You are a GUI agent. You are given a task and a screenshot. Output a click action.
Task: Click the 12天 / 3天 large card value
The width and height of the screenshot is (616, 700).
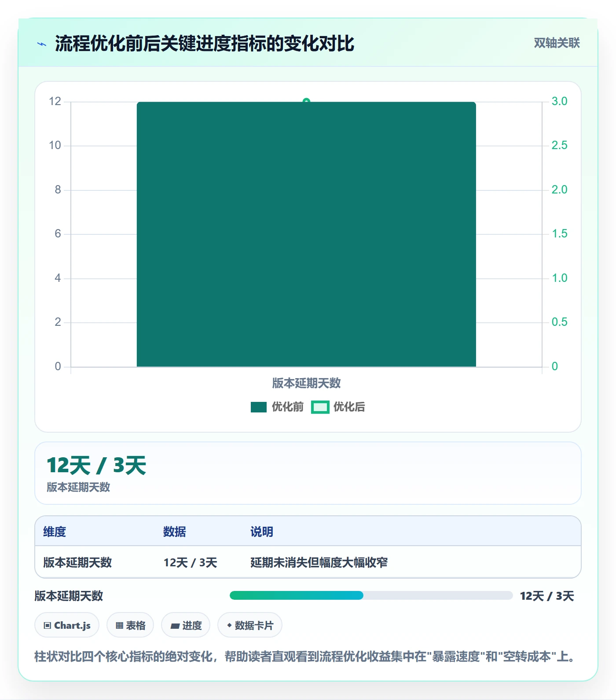96,465
